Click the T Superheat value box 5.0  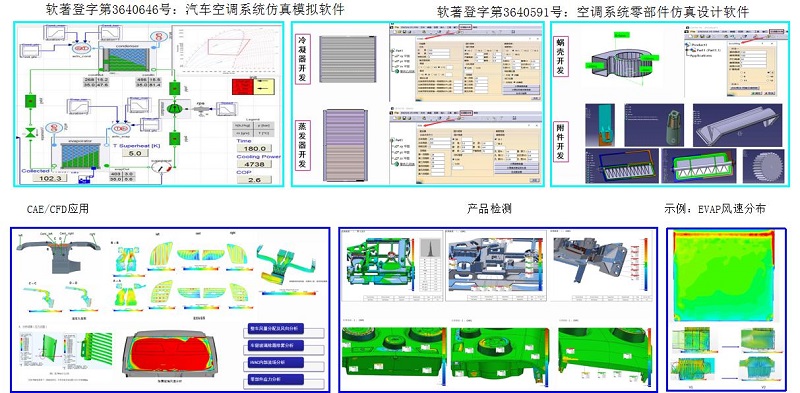(x=135, y=153)
